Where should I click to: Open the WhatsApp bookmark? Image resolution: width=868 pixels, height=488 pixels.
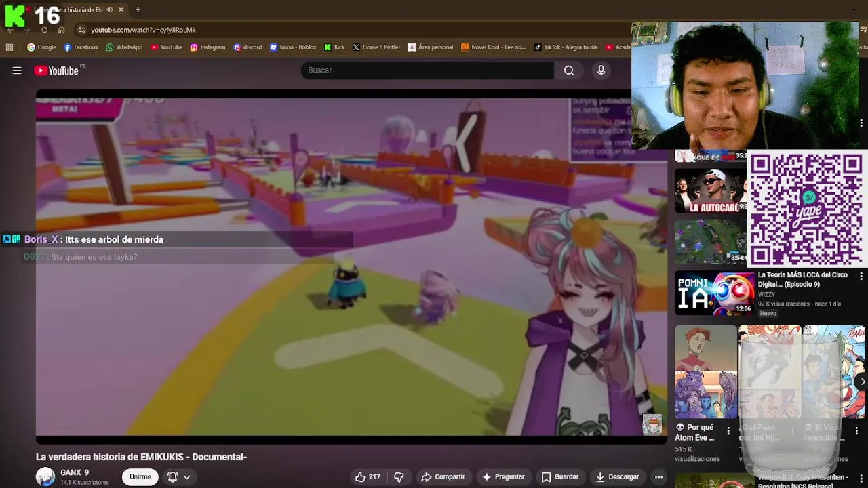coord(124,47)
